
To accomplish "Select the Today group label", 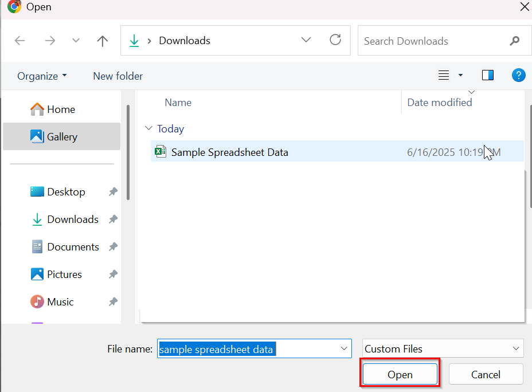I will [x=170, y=129].
